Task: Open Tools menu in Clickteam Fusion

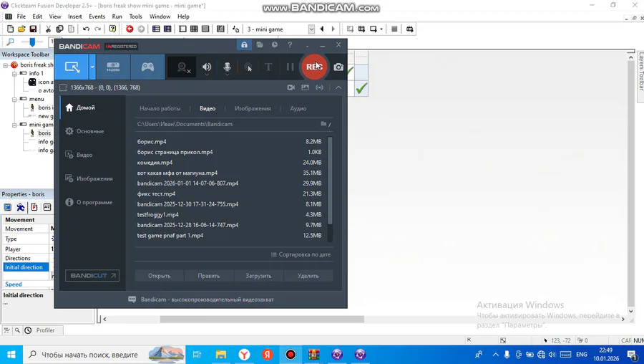Action: [x=135, y=16]
